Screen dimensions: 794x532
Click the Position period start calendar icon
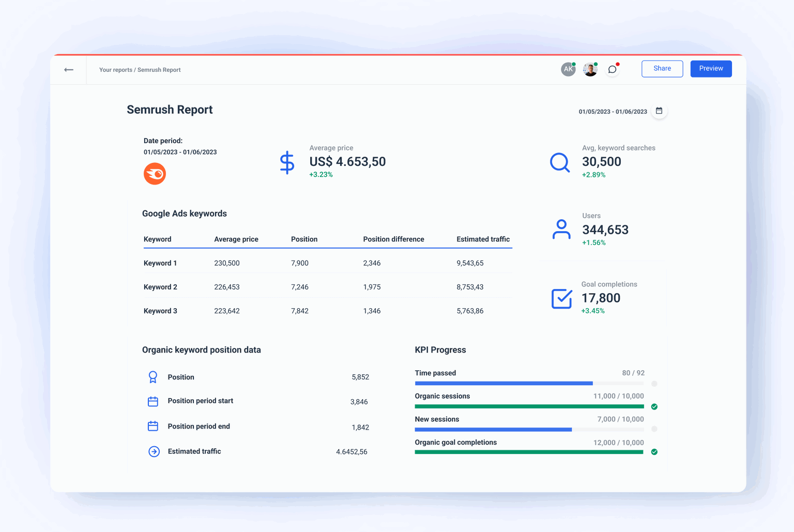pyautogui.click(x=153, y=401)
